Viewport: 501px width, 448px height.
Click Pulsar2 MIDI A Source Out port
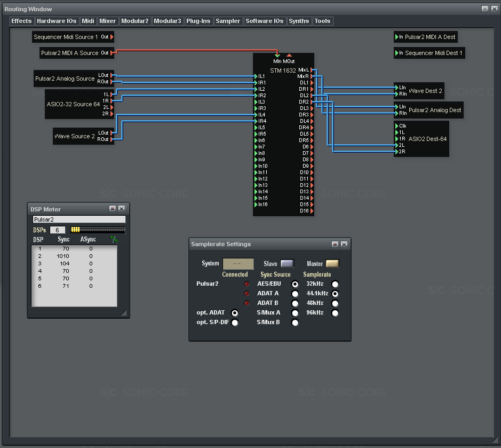click(x=112, y=53)
